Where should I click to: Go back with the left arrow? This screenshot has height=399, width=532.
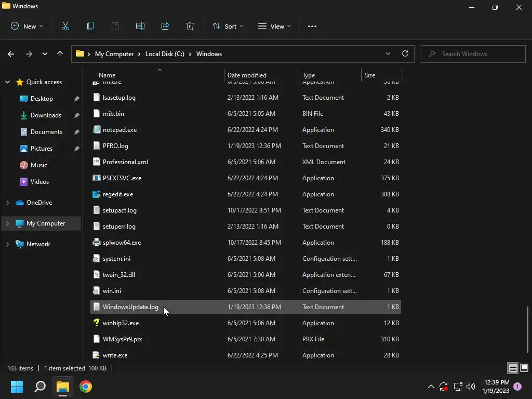point(11,54)
